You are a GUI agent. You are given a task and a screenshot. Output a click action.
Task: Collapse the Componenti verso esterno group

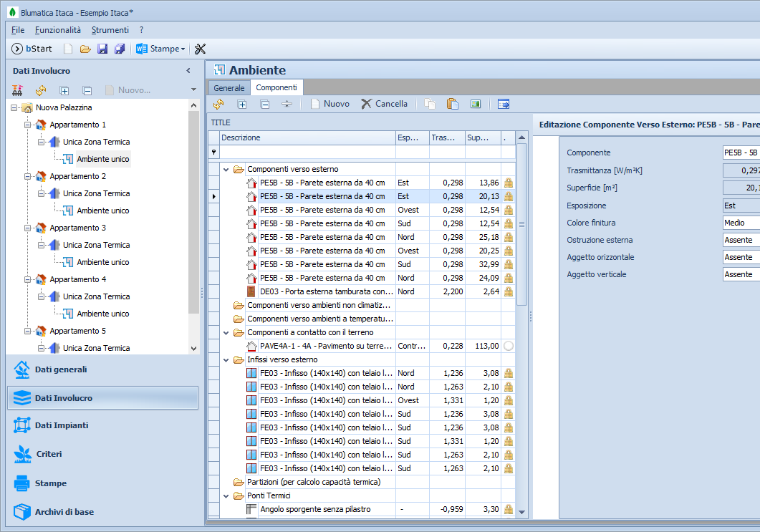[x=226, y=170]
